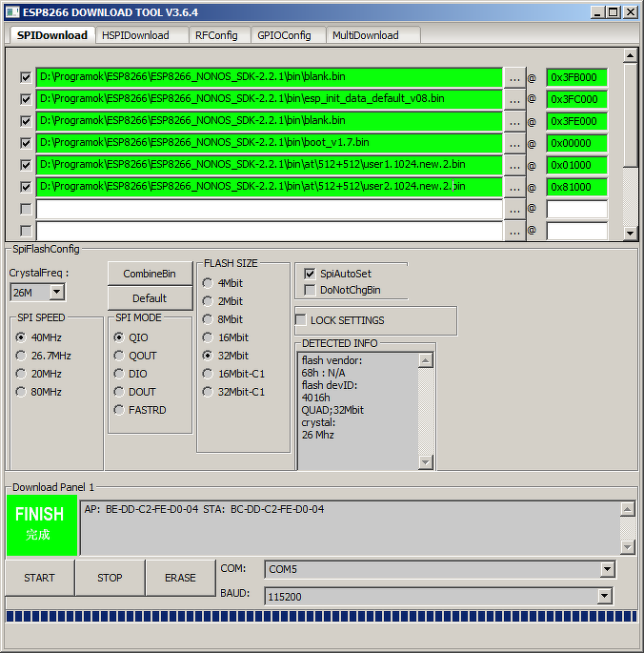Screen dimensions: 644x653
Task: Uncheck the blank.bin 0x3FE000 row checkbox
Action: (x=26, y=121)
